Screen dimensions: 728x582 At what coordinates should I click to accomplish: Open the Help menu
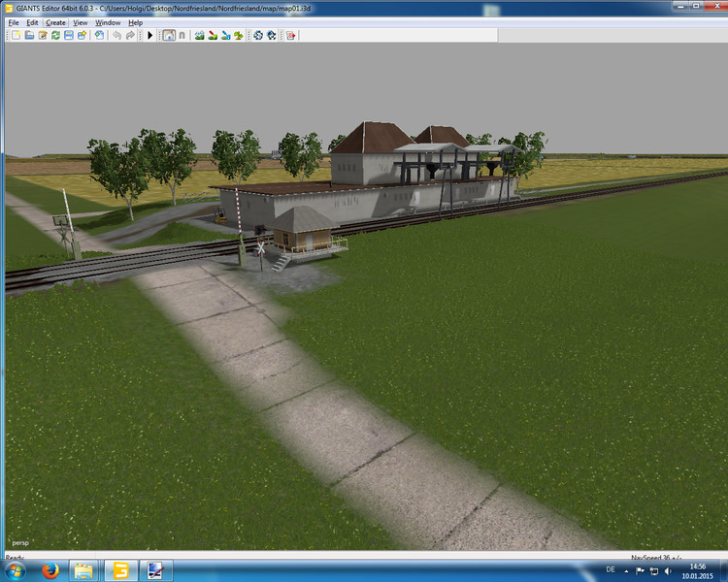pyautogui.click(x=135, y=22)
